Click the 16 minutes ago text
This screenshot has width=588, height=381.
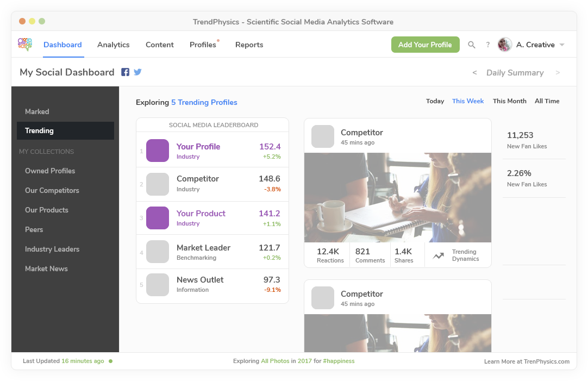(x=83, y=361)
